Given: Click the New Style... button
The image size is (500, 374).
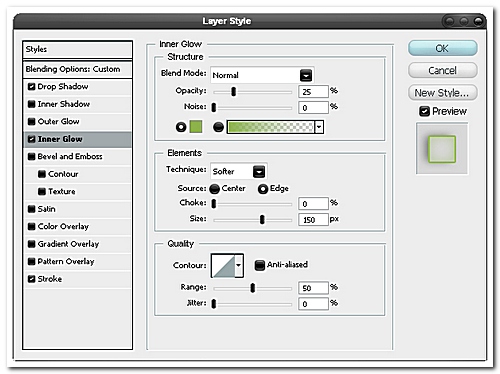Looking at the screenshot, I should 443,93.
